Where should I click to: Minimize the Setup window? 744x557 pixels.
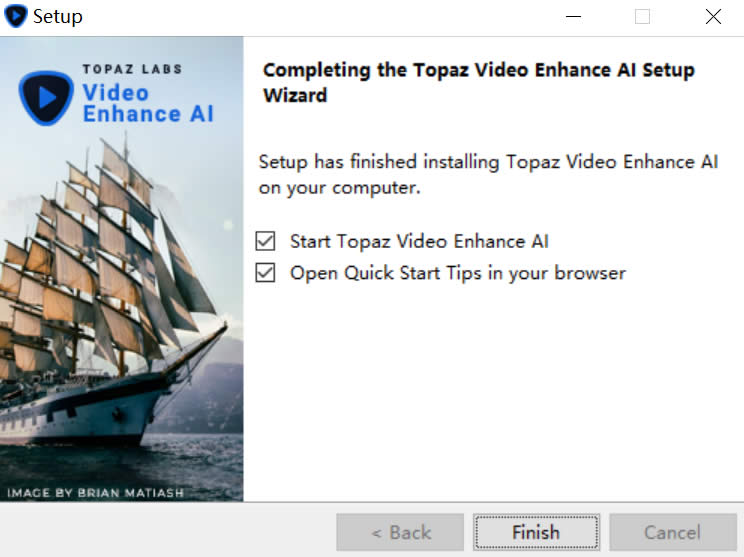(573, 17)
